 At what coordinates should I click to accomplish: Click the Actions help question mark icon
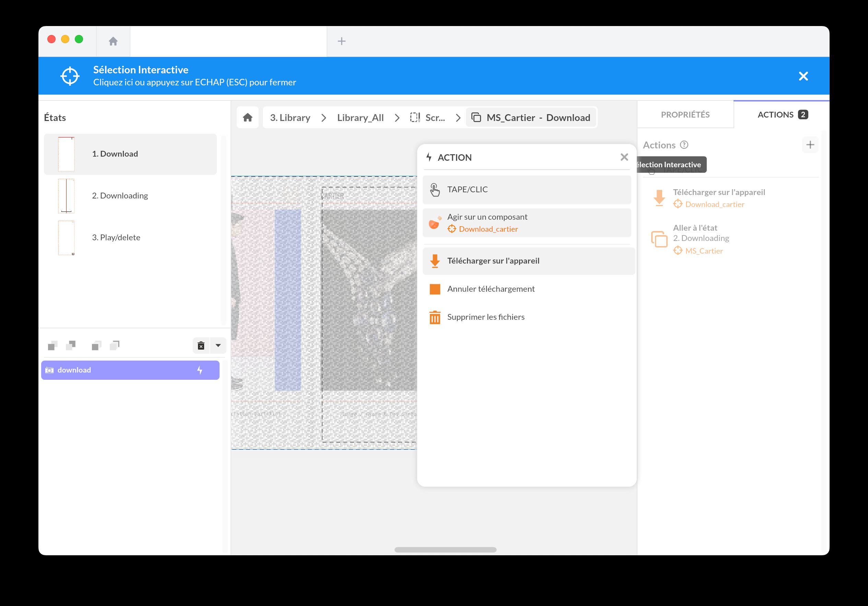pyautogui.click(x=684, y=145)
